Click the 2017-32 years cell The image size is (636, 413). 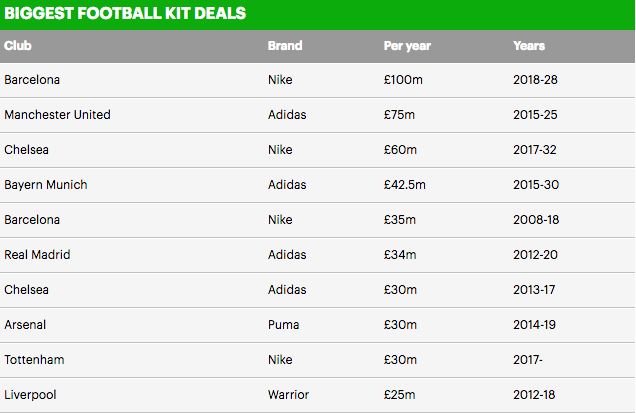pyautogui.click(x=535, y=150)
